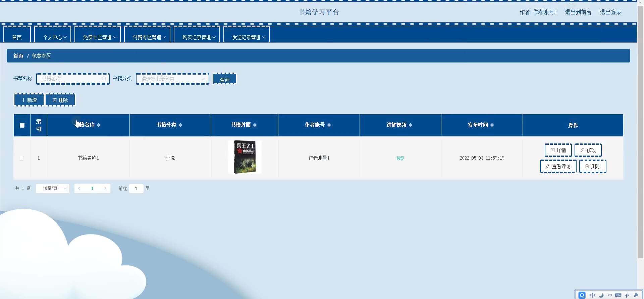Sort by 书籍名称 column sort arrows
This screenshot has width=644, height=299.
pyautogui.click(x=99, y=125)
